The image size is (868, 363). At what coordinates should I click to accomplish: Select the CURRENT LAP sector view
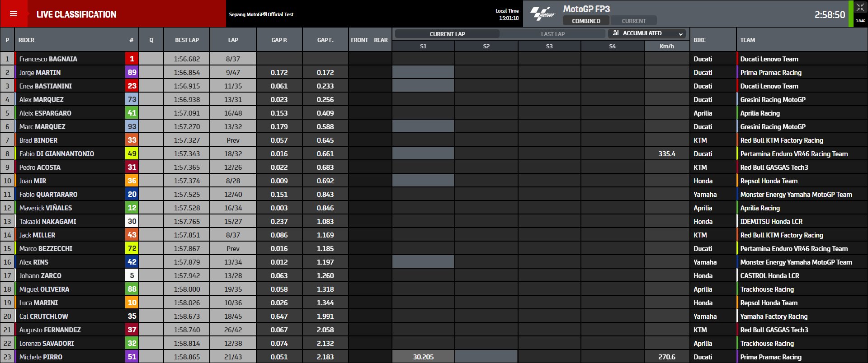point(447,34)
